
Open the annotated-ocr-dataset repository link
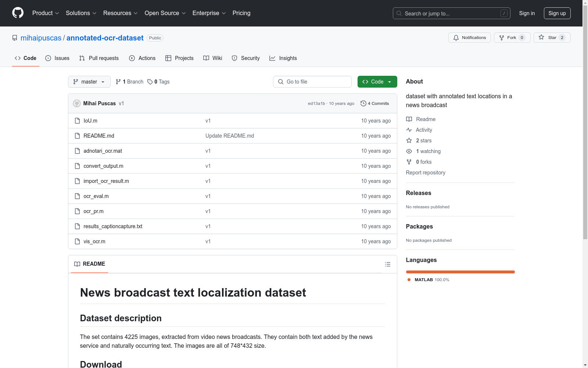(105, 38)
